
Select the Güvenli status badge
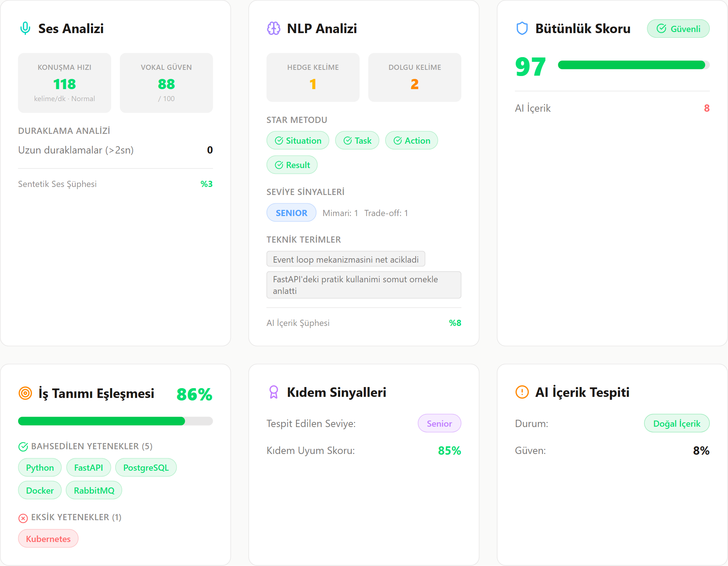pos(678,29)
